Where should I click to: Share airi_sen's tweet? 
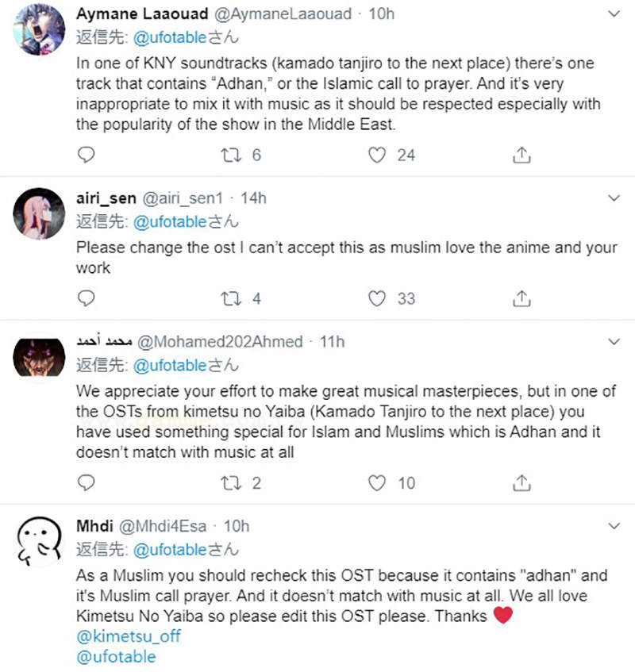pyautogui.click(x=521, y=299)
